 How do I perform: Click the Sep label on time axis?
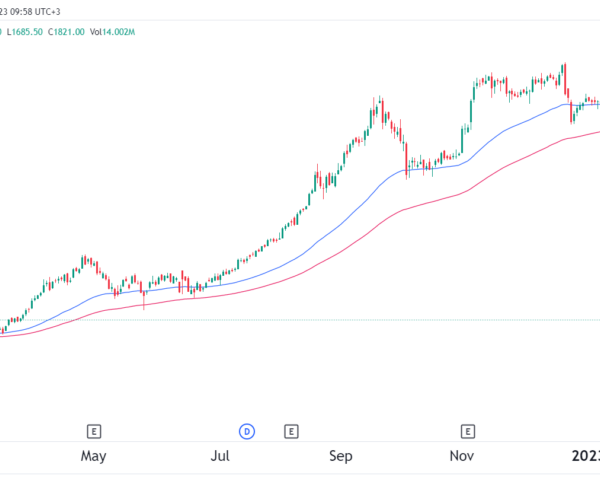[341, 457]
